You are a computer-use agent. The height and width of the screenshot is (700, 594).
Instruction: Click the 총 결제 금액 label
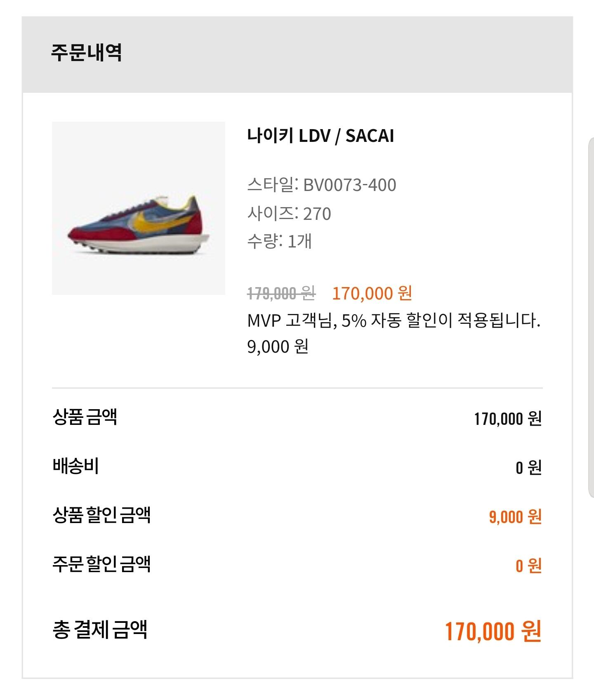99,630
